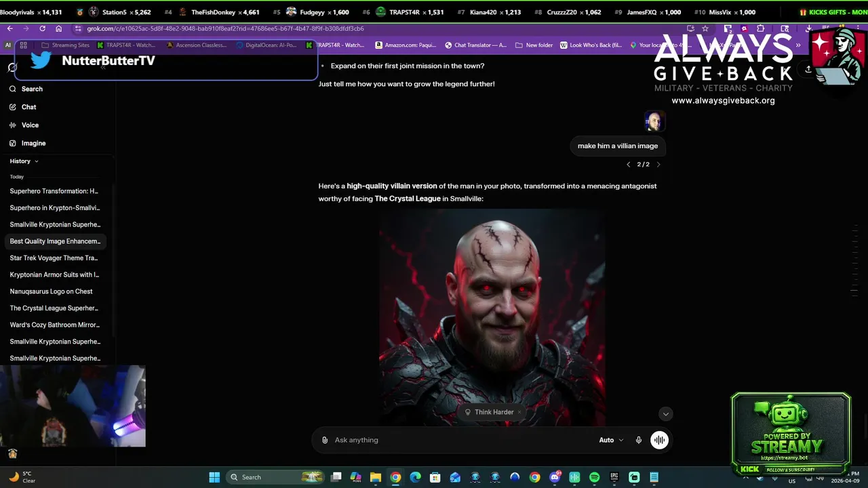Open history chat 'Superhero Transformation: H...'
This screenshot has width=868, height=488.
click(x=54, y=191)
